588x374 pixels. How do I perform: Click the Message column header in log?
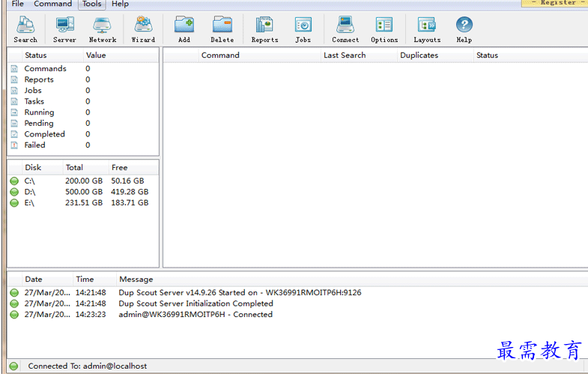coord(352,280)
